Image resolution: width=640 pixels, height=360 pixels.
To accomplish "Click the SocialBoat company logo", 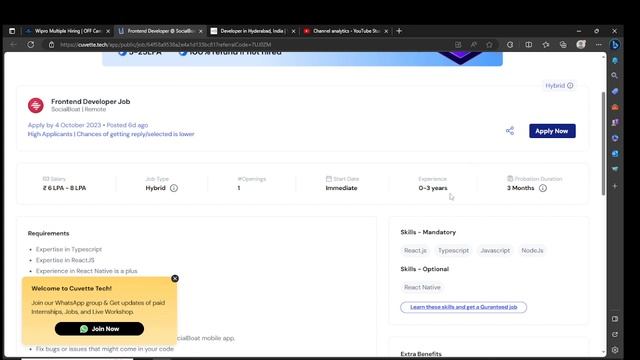I will tap(36, 105).
